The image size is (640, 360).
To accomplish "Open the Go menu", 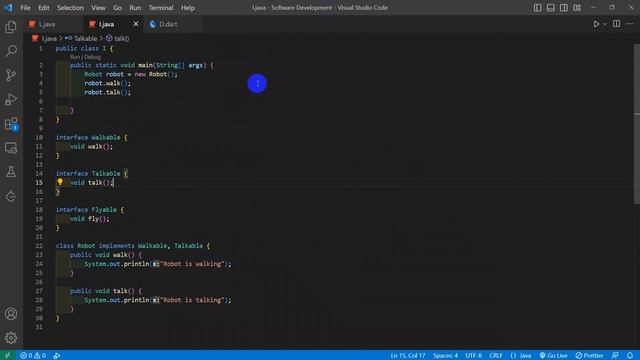I will [117, 8].
